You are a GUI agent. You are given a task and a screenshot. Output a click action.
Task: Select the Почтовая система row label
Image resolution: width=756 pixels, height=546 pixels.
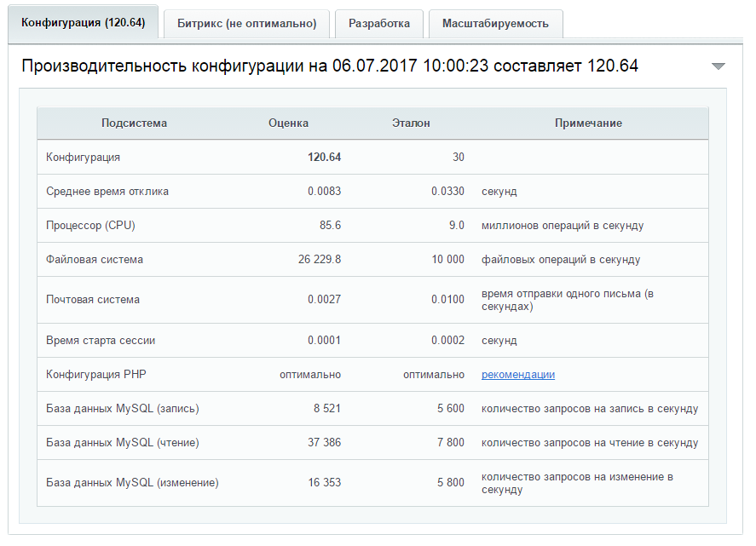(93, 300)
